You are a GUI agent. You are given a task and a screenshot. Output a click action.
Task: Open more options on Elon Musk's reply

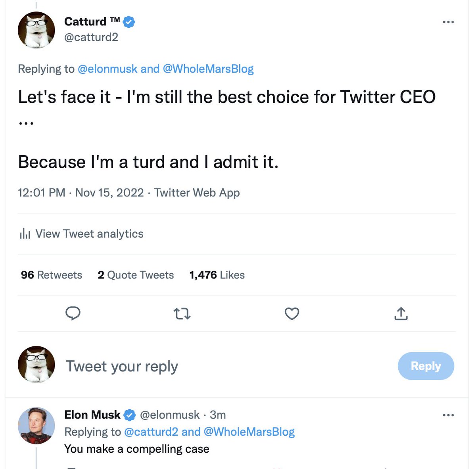point(448,415)
